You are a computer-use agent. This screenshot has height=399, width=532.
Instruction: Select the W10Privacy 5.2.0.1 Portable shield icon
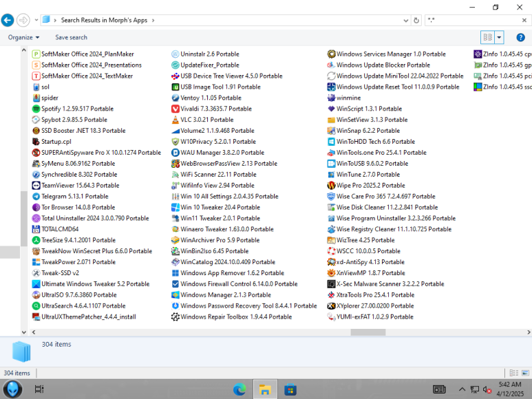coord(175,141)
